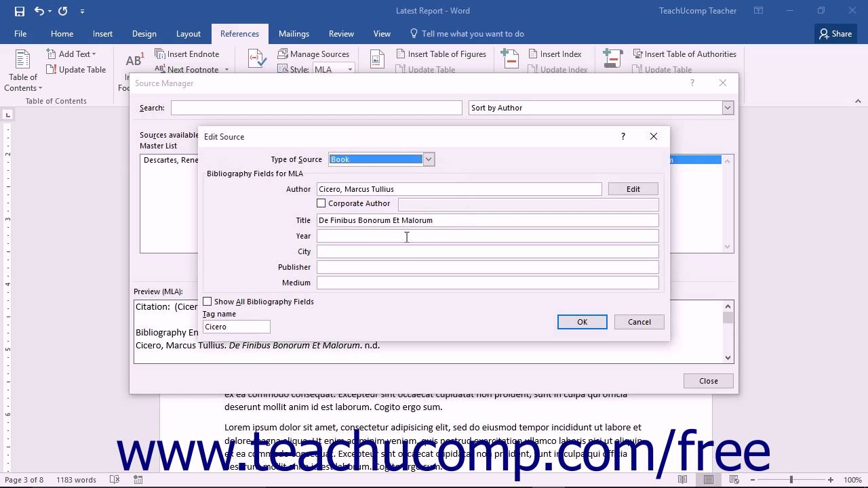Click Tell me what you want to do
This screenshot has width=868, height=488.
click(467, 34)
